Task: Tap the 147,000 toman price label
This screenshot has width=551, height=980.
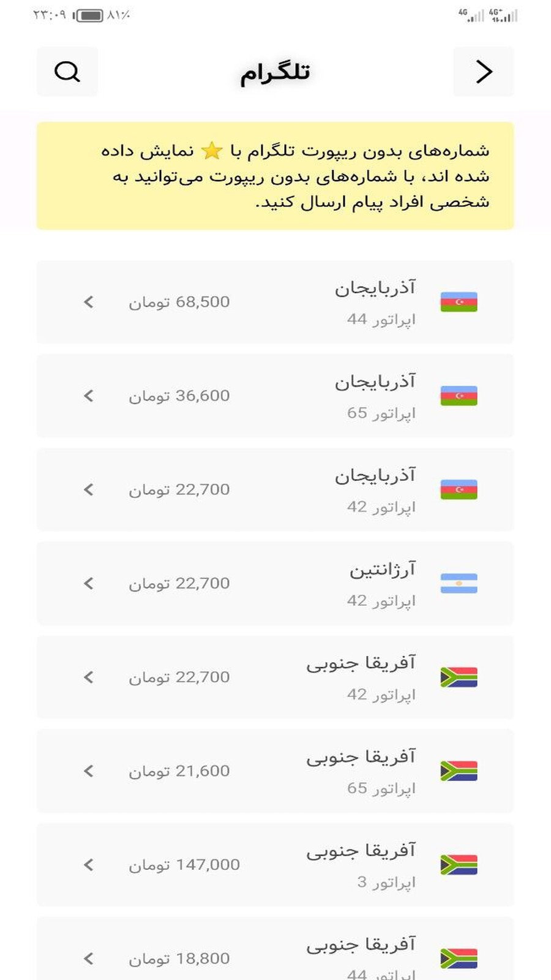Action: pos(184,865)
